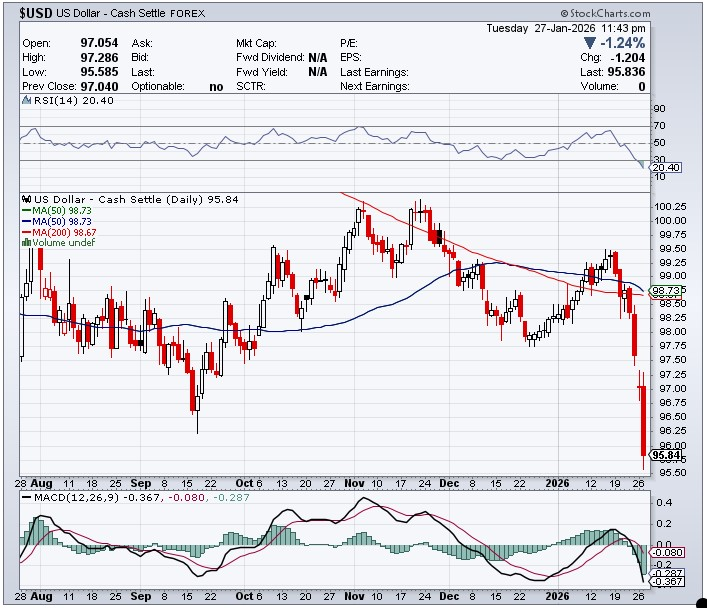Click the volume bars icon beside Volume undef
Viewport: 707px width, 608px height.
click(x=27, y=243)
